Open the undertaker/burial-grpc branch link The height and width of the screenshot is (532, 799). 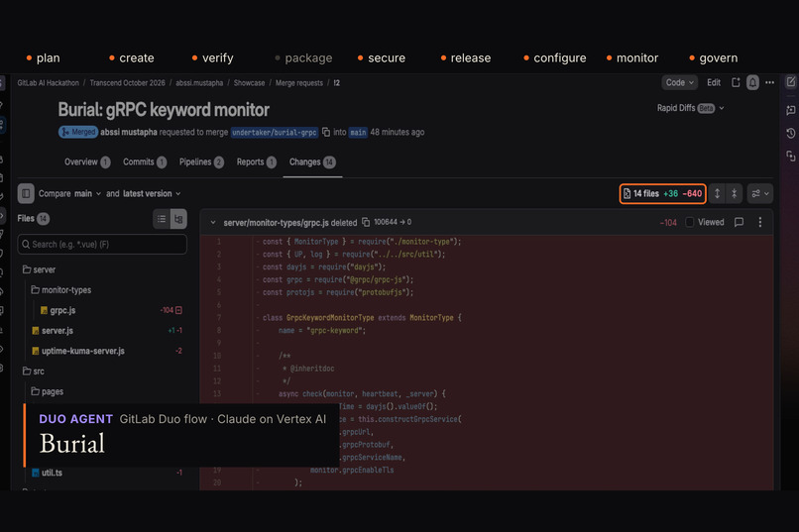pyautogui.click(x=275, y=133)
